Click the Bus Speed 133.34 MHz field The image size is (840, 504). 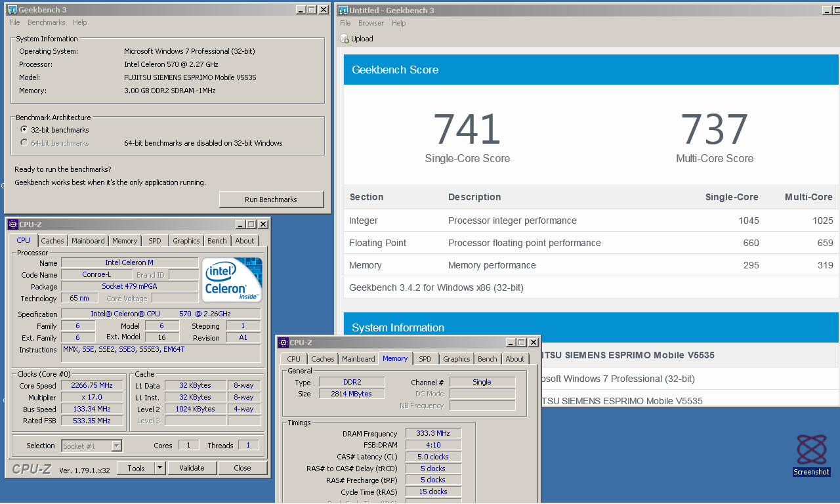pyautogui.click(x=92, y=409)
